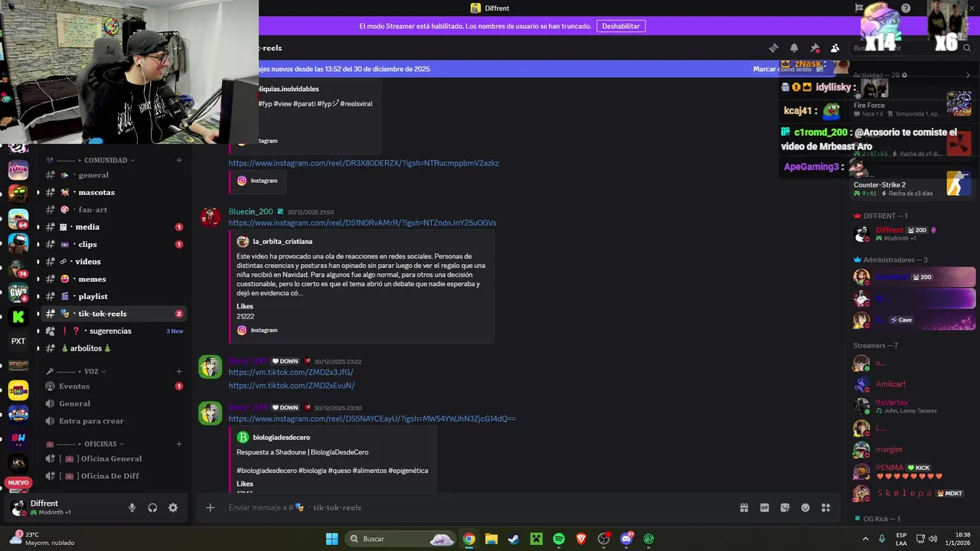Click la_orbita_cristiana embed author
Image resolution: width=980 pixels, height=551 pixels.
pos(283,242)
